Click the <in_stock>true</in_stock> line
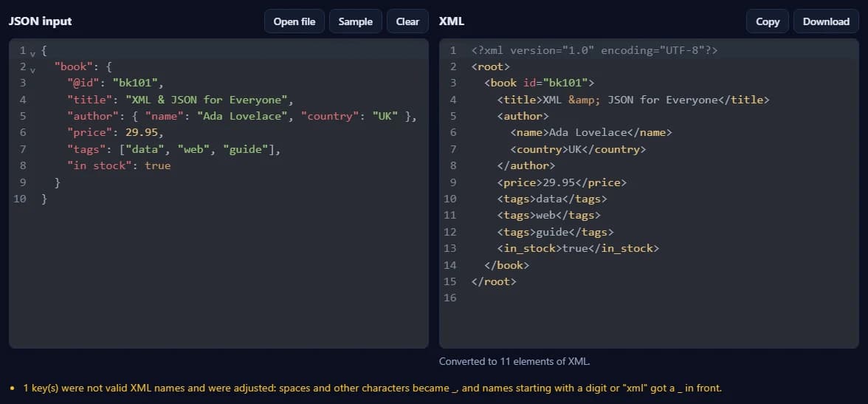This screenshot has width=868, height=404. [x=578, y=248]
